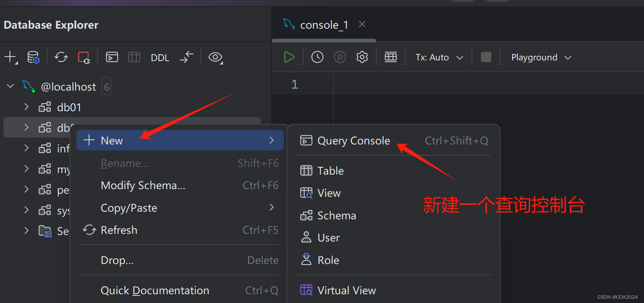Toggle in-editor results table icon
Viewport: 644px width, 303px height.
(x=390, y=57)
